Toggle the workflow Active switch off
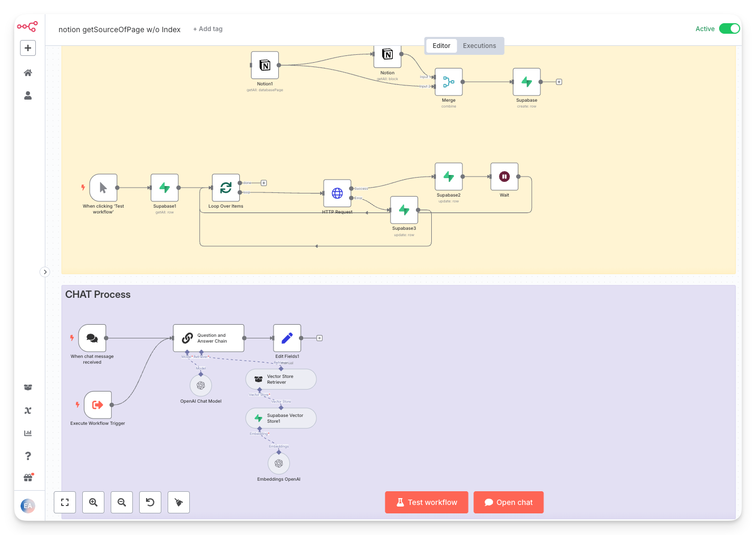 pos(730,28)
